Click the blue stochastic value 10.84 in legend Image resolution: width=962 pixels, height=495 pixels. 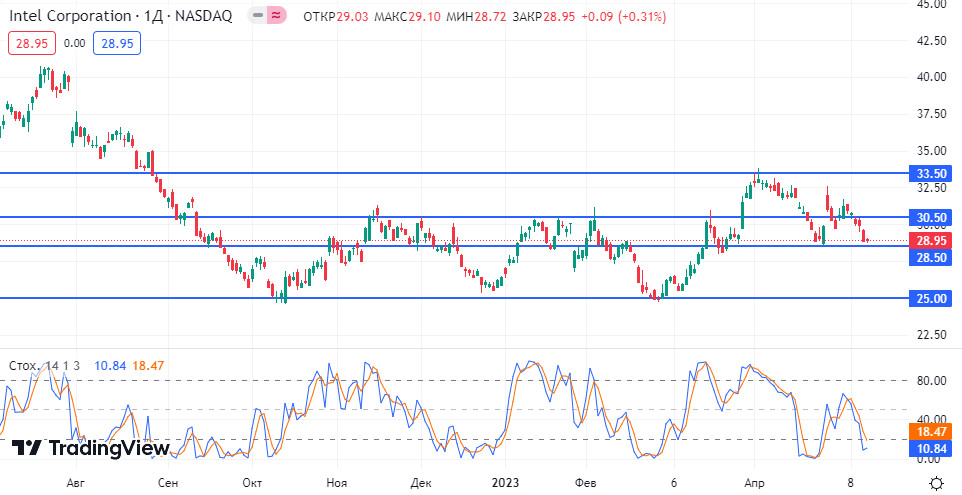tap(110, 366)
